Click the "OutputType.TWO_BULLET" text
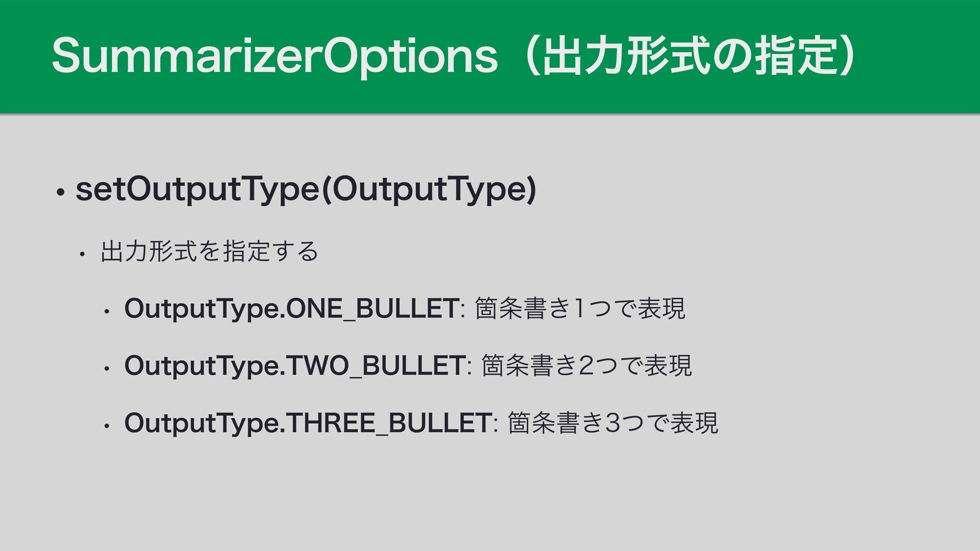Viewport: 980px width, 551px height. 295,366
